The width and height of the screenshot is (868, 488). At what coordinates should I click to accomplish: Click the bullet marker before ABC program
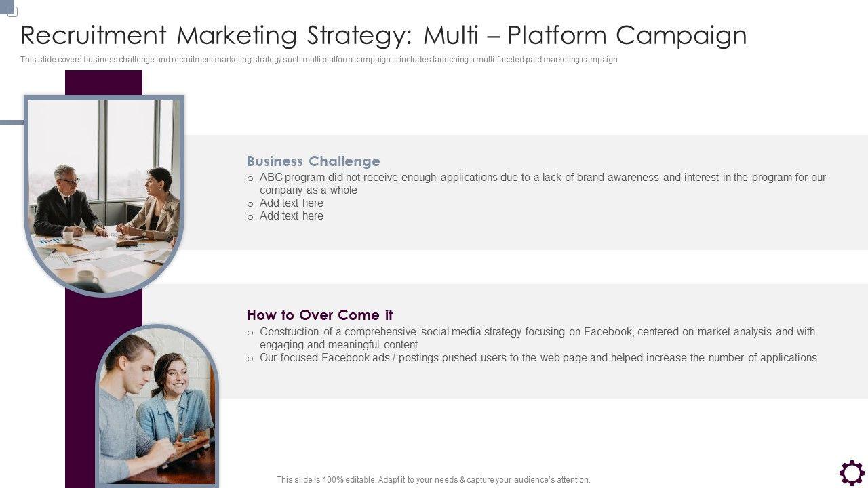click(250, 178)
